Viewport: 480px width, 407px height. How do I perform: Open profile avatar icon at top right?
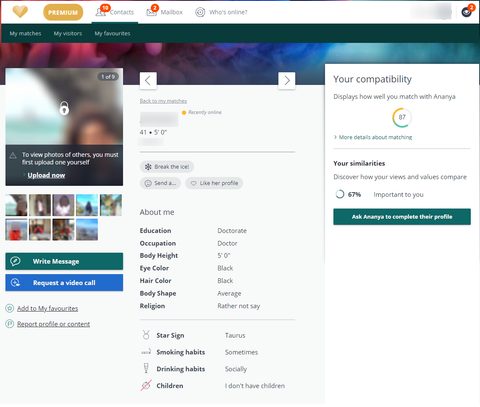[x=467, y=12]
